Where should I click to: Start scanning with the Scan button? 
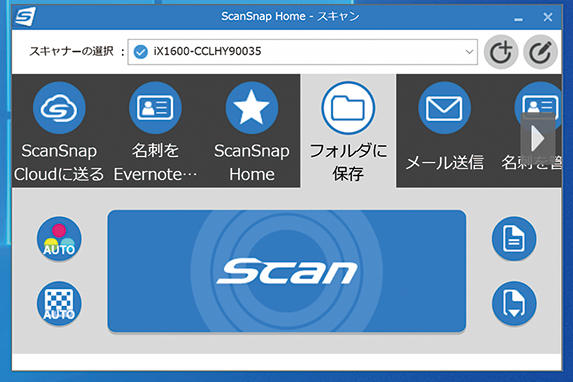click(286, 271)
